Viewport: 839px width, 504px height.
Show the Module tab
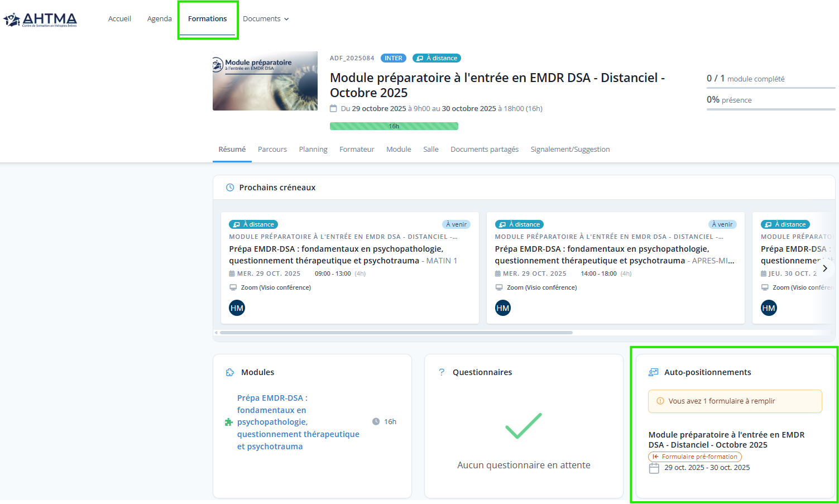pos(399,150)
